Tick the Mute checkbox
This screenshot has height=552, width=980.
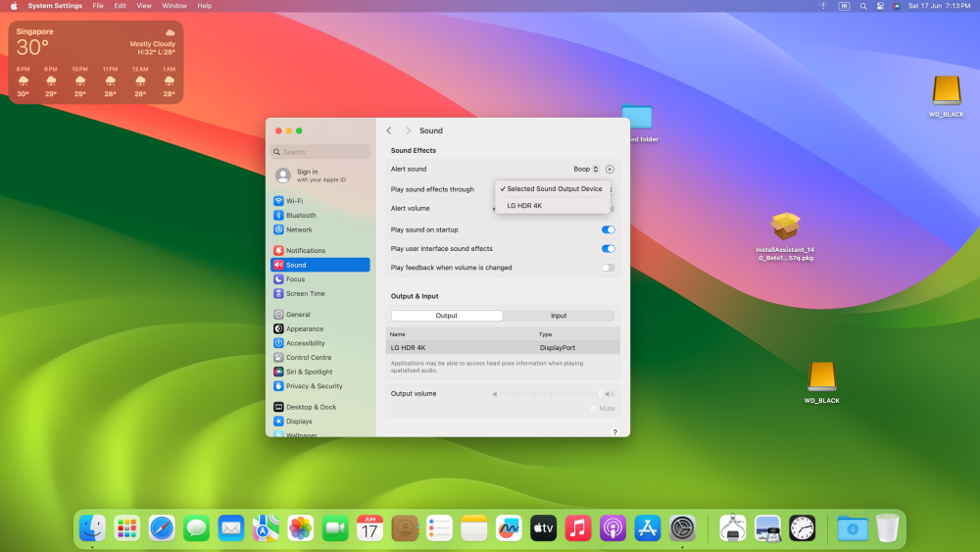593,408
